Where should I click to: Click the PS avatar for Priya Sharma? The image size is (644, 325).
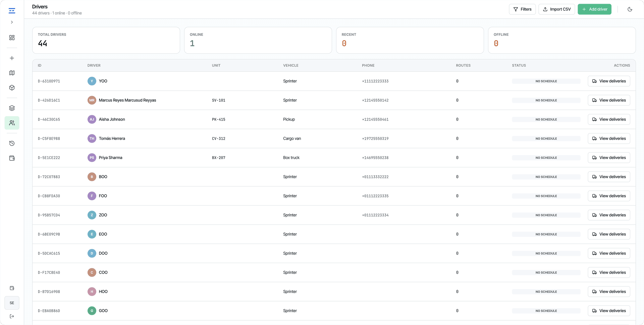tap(92, 158)
